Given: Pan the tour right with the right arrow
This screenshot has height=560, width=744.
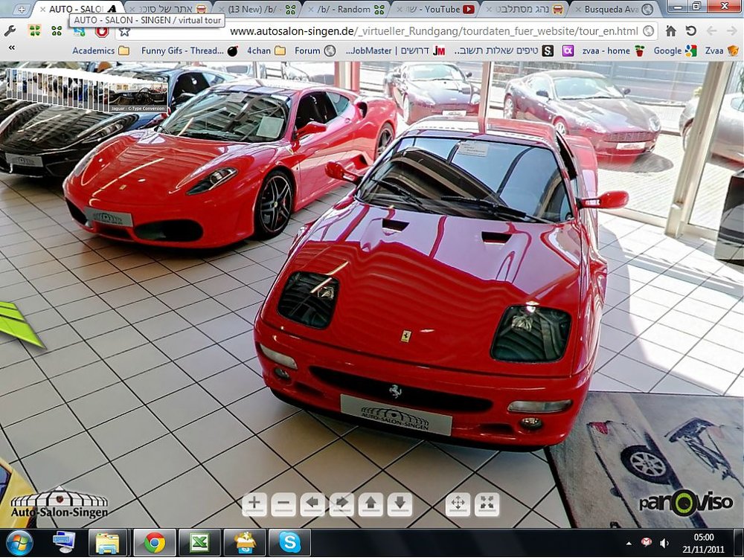Looking at the screenshot, I should coord(341,504).
